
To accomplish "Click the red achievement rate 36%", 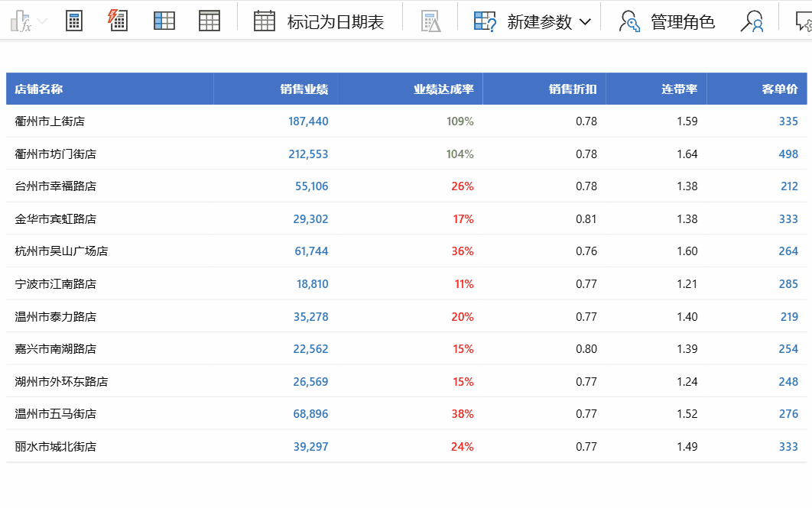I will click(x=463, y=251).
